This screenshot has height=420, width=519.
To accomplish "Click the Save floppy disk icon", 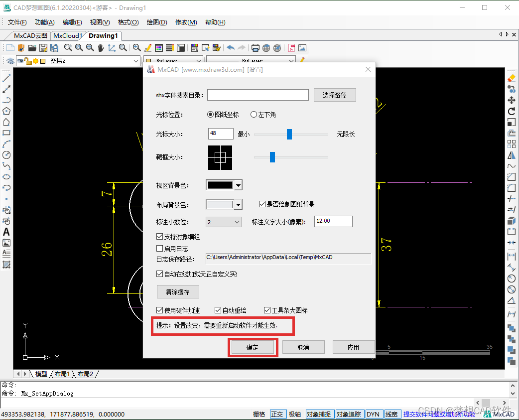I will pos(43,48).
